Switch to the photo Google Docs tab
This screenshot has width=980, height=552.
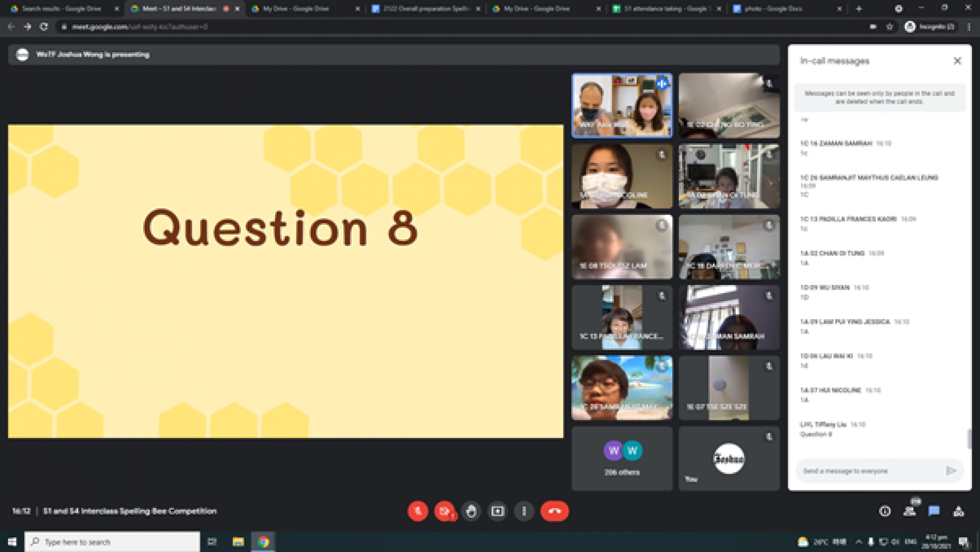coord(773,9)
